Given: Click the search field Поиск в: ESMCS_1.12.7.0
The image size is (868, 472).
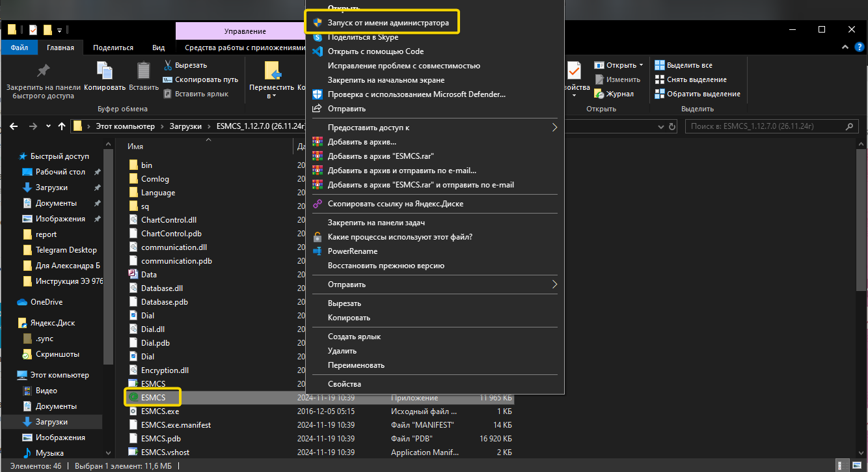Looking at the screenshot, I should click(772, 126).
